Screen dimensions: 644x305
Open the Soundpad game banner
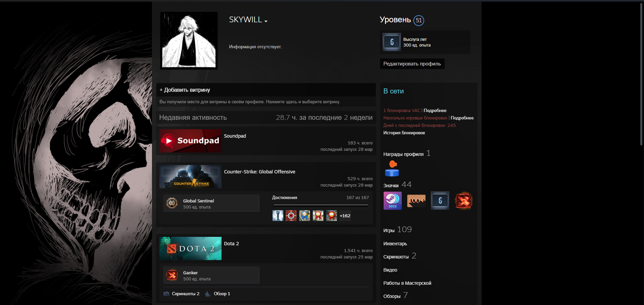coord(190,141)
